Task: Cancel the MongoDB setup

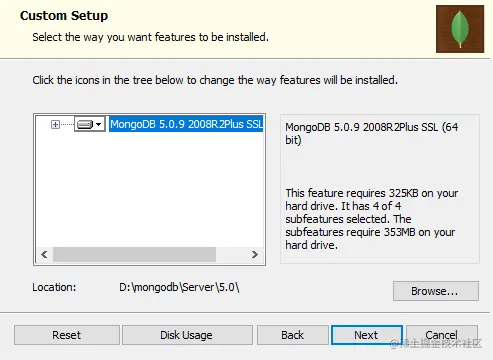Action: pos(442,335)
